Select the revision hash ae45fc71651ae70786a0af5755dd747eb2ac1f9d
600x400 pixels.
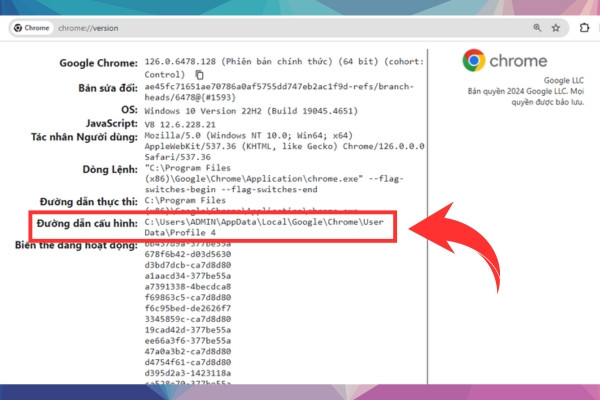[x=246, y=87]
